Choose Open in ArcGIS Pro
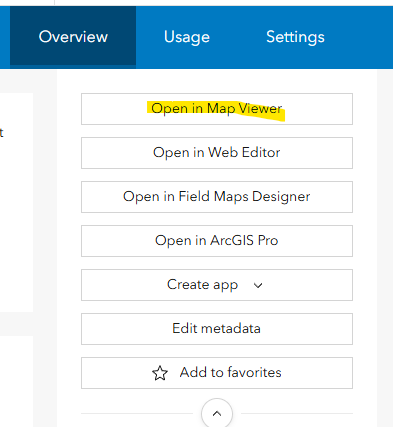The height and width of the screenshot is (427, 393). tap(217, 241)
